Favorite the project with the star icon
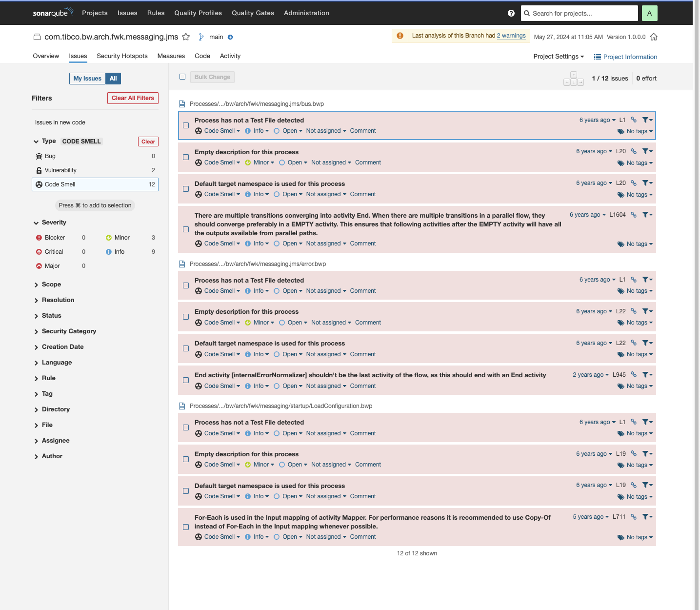This screenshot has width=700, height=610. (x=186, y=37)
